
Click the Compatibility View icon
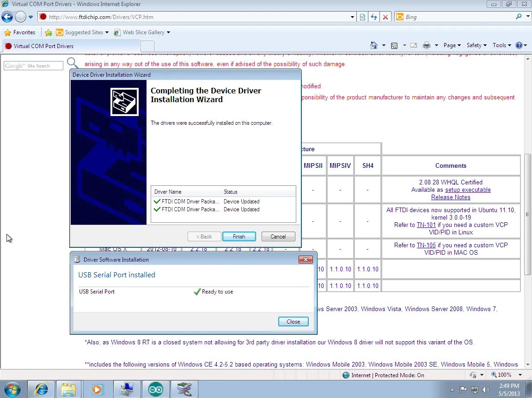tap(362, 17)
